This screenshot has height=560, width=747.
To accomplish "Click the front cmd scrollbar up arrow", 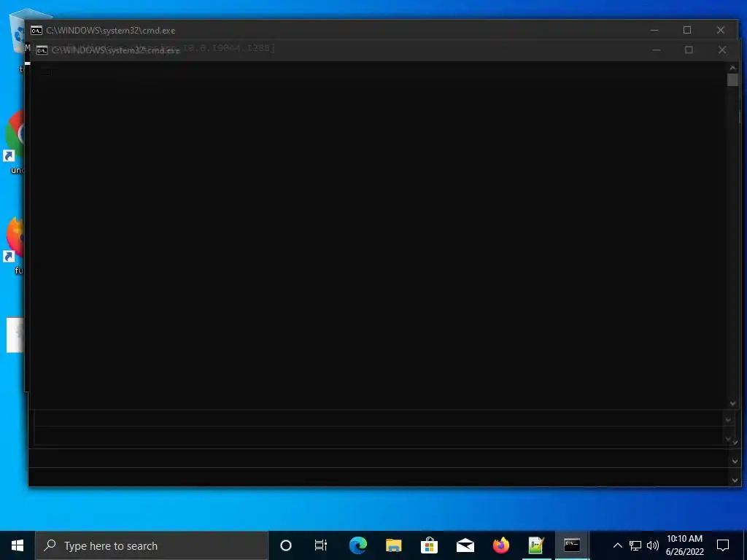I will [x=732, y=68].
